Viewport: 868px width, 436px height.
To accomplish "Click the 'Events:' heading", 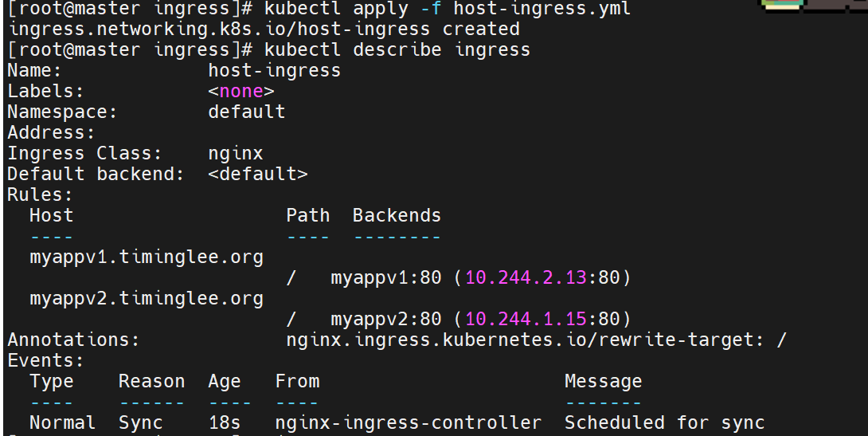I will 45,360.
